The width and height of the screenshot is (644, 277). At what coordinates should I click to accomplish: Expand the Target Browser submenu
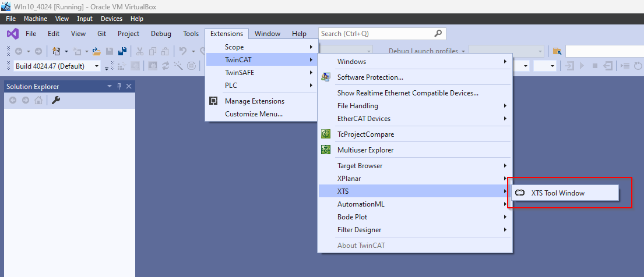[415, 166]
